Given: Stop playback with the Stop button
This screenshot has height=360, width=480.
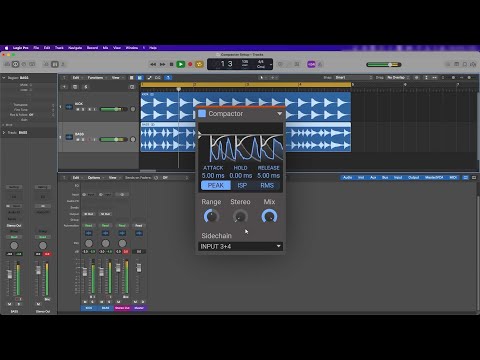Looking at the screenshot, I should click(171, 64).
